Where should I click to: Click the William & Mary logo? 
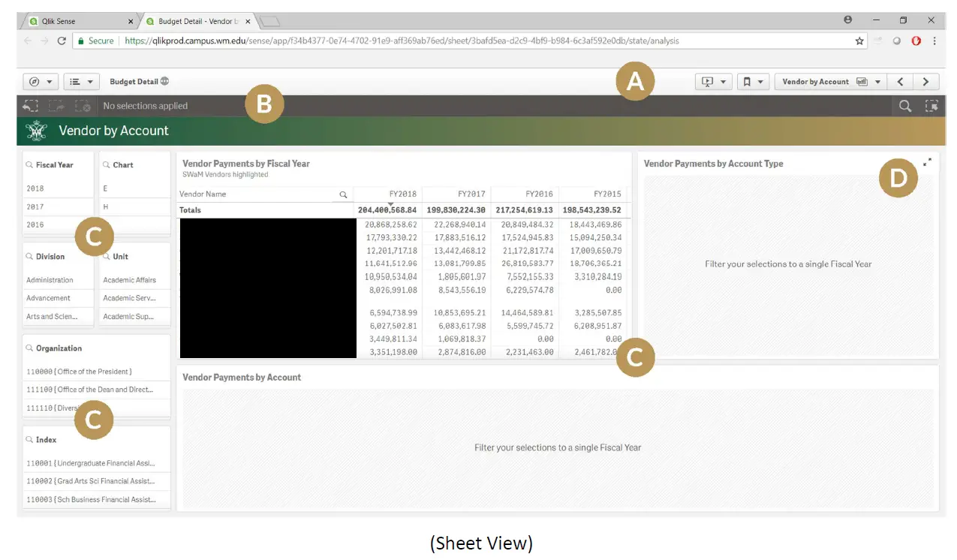(x=35, y=131)
